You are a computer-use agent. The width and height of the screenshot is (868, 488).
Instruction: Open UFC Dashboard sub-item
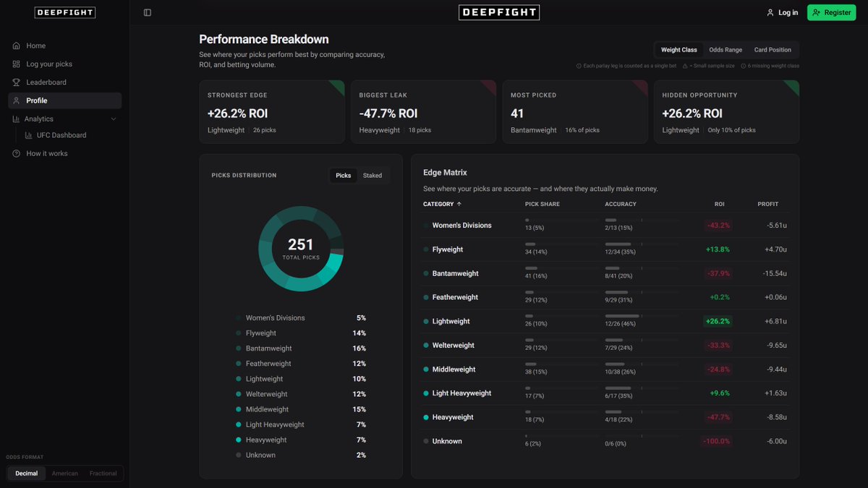pos(71,135)
